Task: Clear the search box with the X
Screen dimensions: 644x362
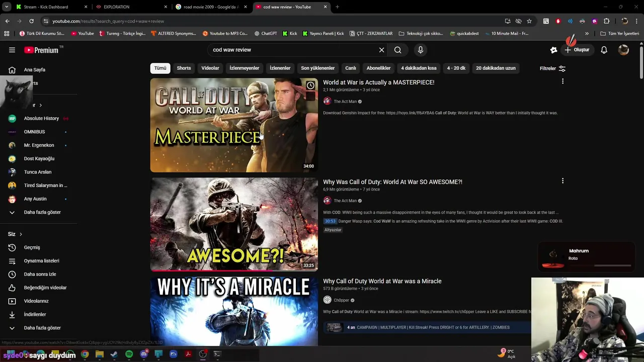Action: [381, 50]
